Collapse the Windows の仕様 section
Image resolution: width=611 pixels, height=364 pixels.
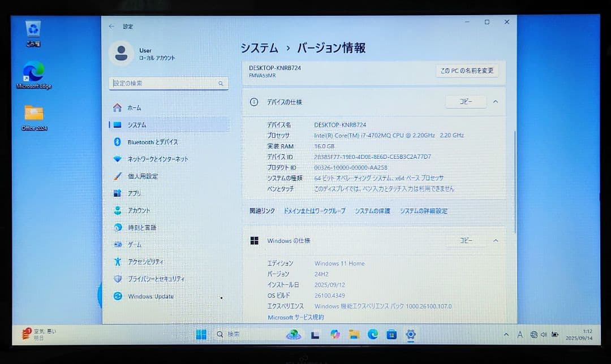496,240
